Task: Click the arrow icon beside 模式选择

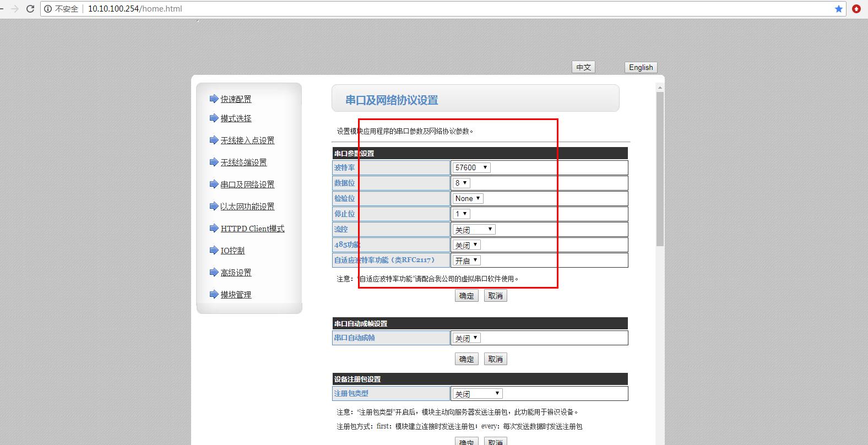Action: (214, 118)
